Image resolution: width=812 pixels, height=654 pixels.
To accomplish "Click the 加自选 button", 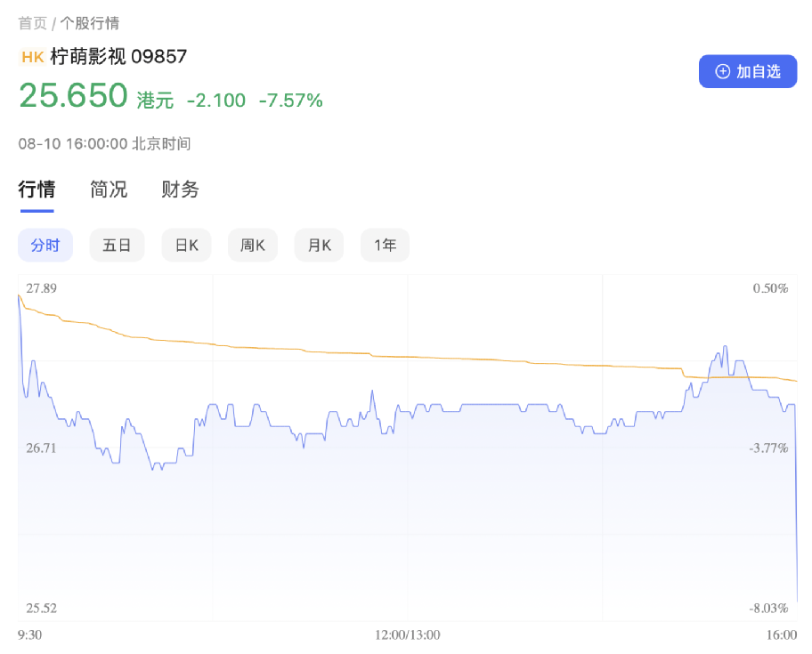I will click(747, 71).
